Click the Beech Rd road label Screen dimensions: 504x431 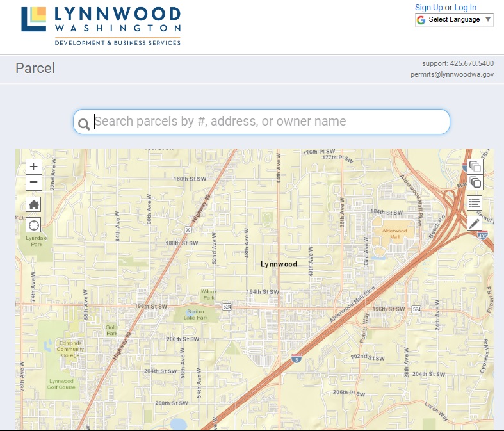click(x=437, y=227)
